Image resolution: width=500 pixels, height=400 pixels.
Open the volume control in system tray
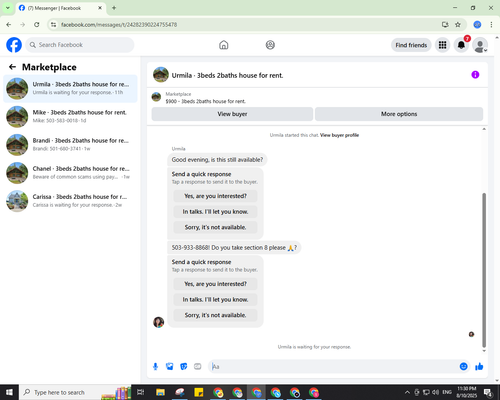pyautogui.click(x=435, y=392)
